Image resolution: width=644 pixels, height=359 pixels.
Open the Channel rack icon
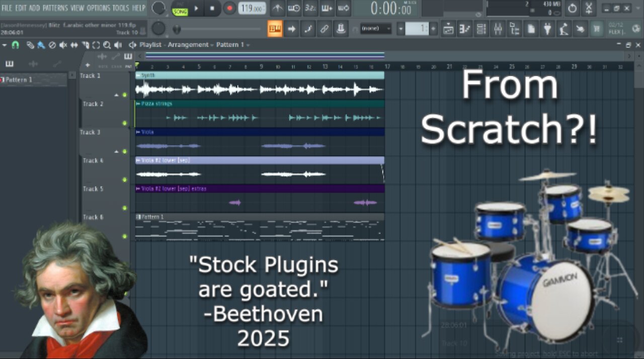click(x=481, y=29)
